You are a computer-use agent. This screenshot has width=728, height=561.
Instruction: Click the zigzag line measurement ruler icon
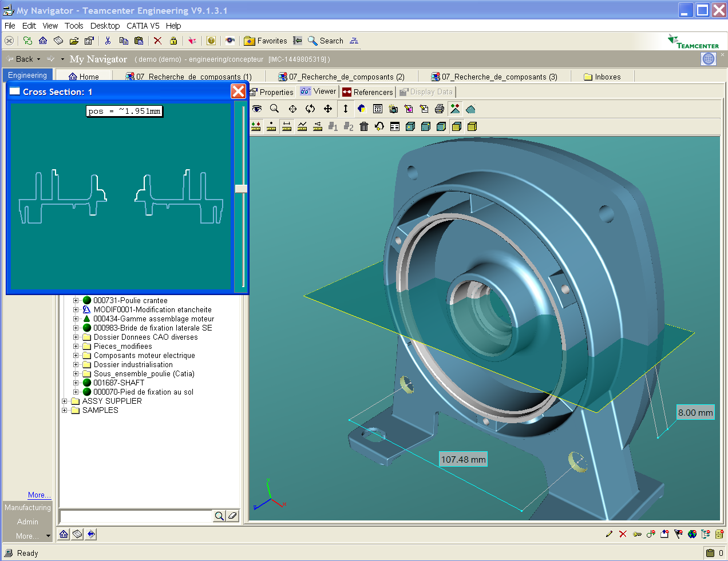click(302, 126)
